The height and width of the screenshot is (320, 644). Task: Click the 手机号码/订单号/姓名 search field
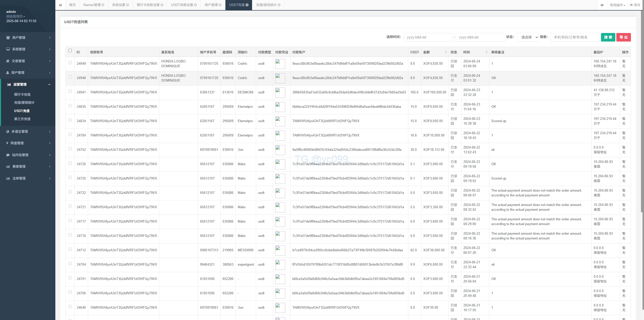coord(575,37)
